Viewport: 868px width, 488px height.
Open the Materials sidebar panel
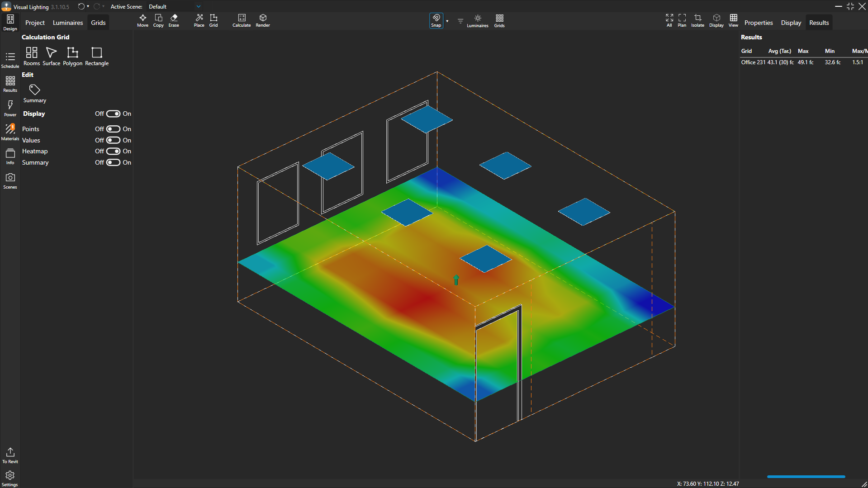coord(10,132)
